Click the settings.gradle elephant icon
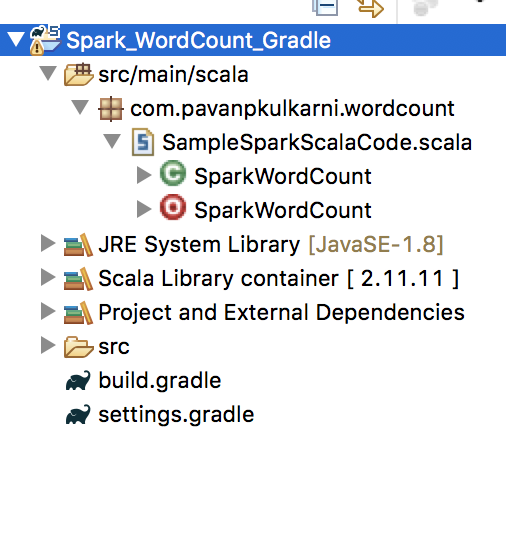 [x=78, y=415]
